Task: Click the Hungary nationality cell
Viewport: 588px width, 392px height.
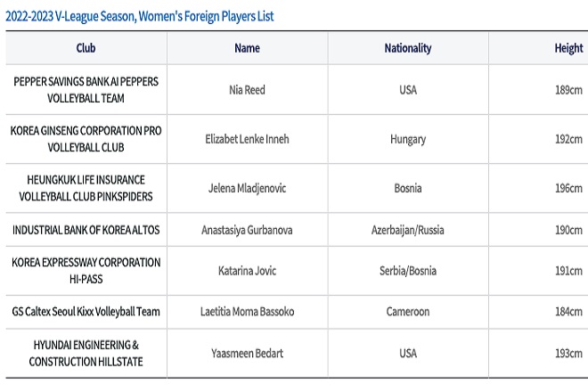Action: pos(408,139)
